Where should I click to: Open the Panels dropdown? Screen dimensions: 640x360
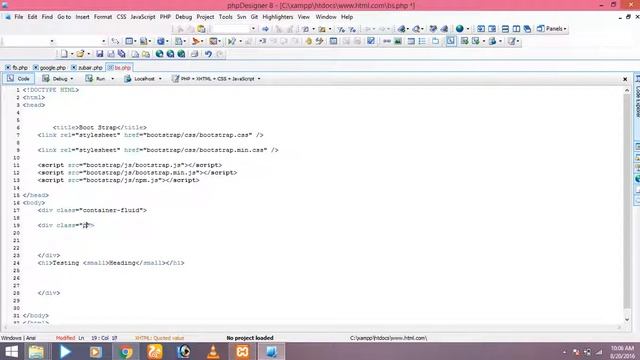(x=551, y=29)
